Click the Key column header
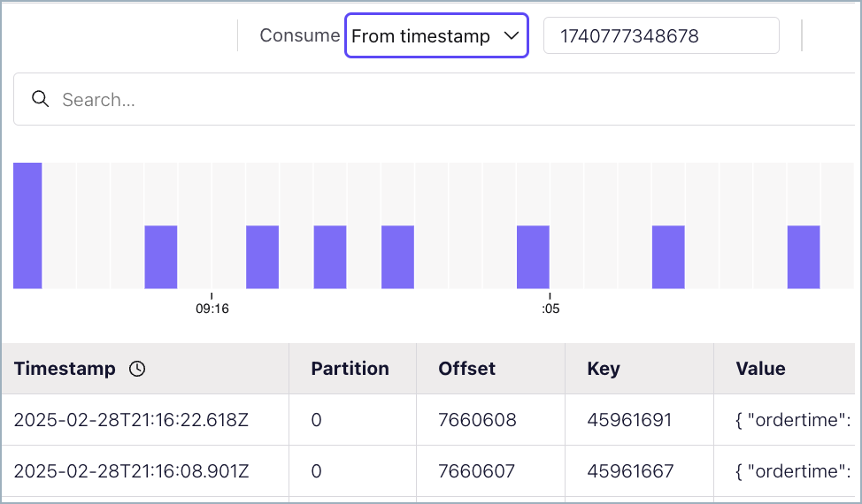The image size is (862, 504). point(604,369)
